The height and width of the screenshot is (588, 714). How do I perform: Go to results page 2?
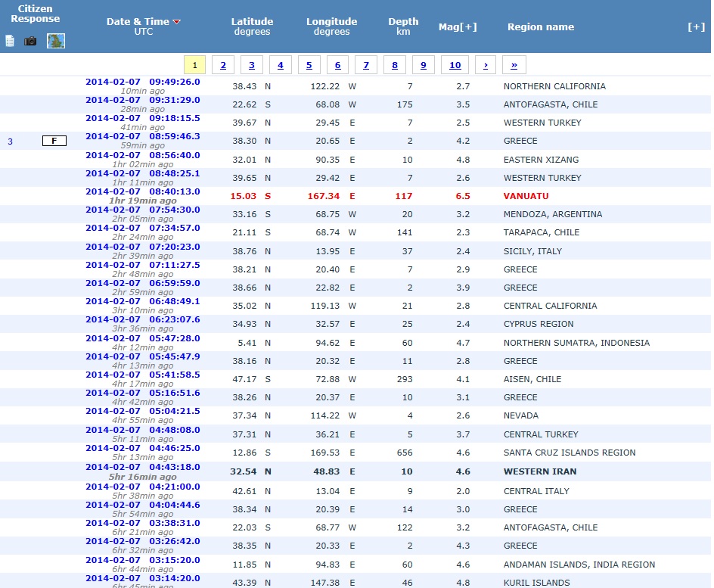tap(223, 64)
